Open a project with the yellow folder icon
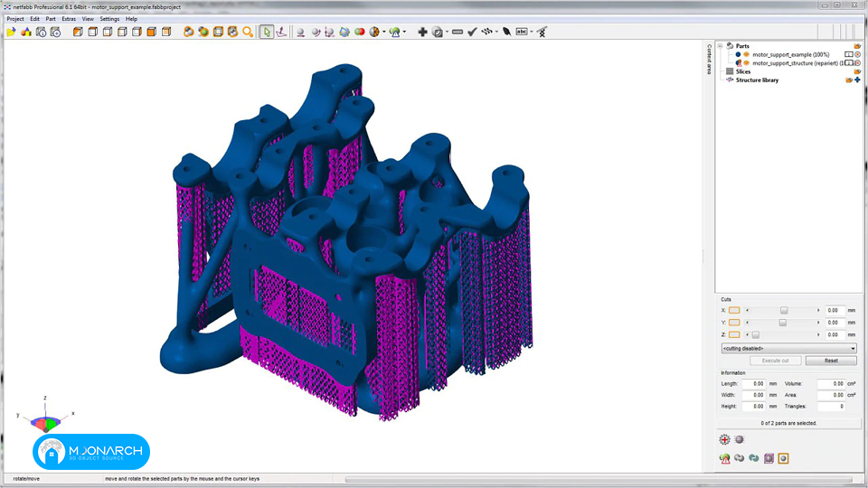The image size is (868, 488). 11,33
